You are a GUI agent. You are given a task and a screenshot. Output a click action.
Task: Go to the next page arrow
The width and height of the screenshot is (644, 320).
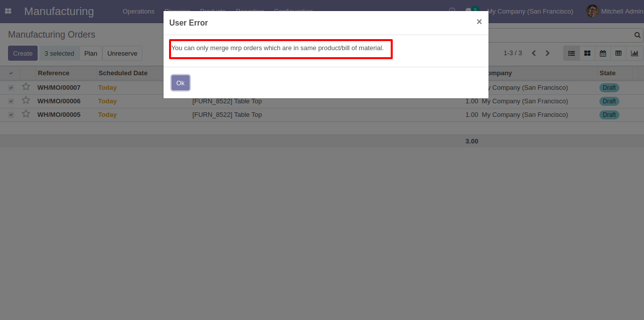(x=547, y=53)
